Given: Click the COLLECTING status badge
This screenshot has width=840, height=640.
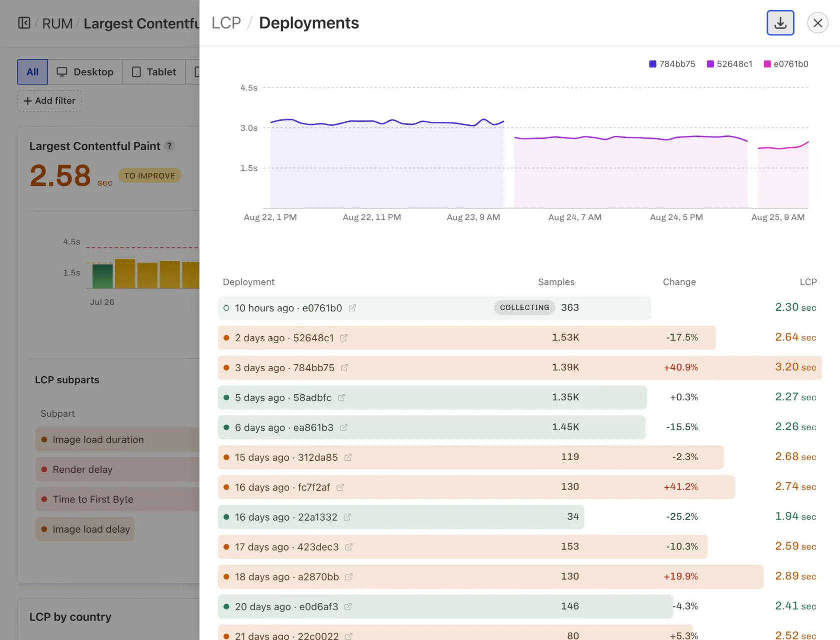Looking at the screenshot, I should (524, 308).
